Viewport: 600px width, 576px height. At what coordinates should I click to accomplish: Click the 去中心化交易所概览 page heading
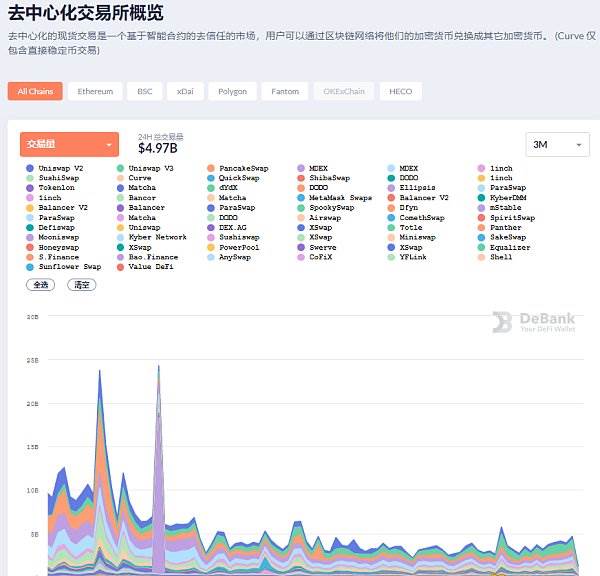point(86,13)
